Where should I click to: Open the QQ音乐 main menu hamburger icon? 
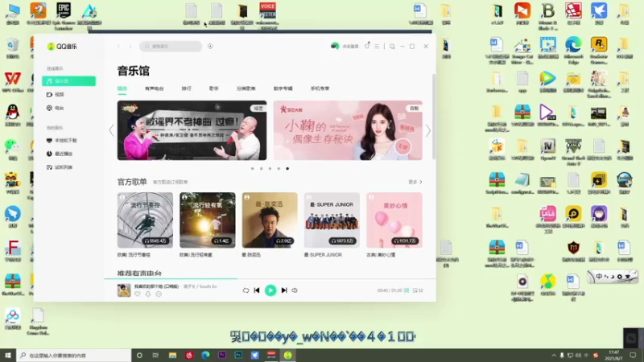click(377, 47)
